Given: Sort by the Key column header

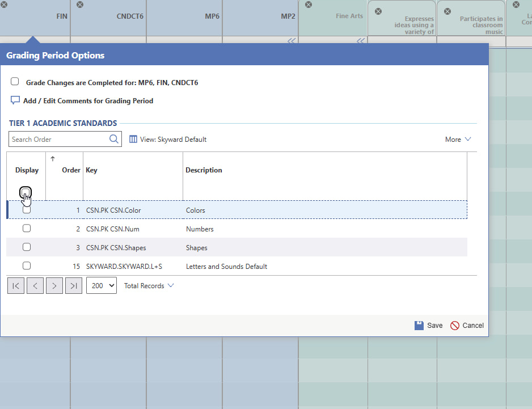Looking at the screenshot, I should coord(91,170).
